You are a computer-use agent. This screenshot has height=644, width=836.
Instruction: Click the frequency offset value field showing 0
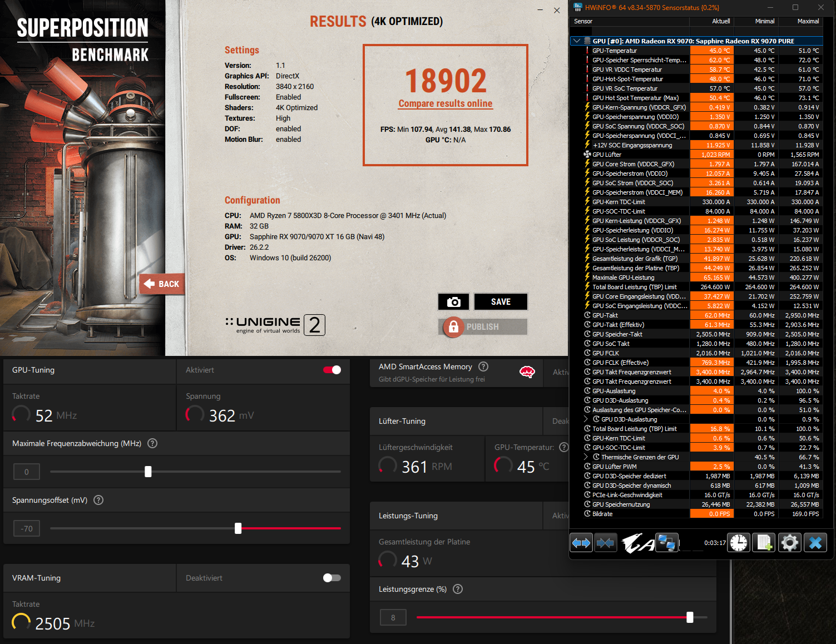point(26,472)
